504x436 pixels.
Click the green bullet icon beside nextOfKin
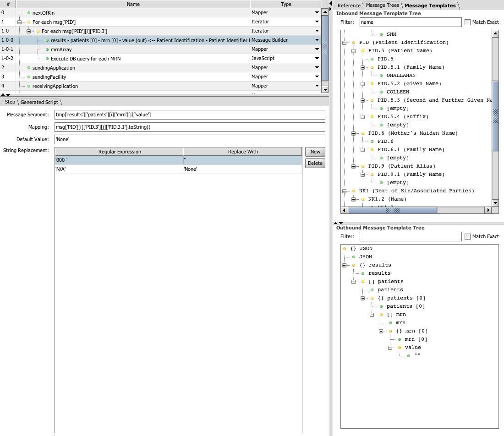tap(29, 13)
